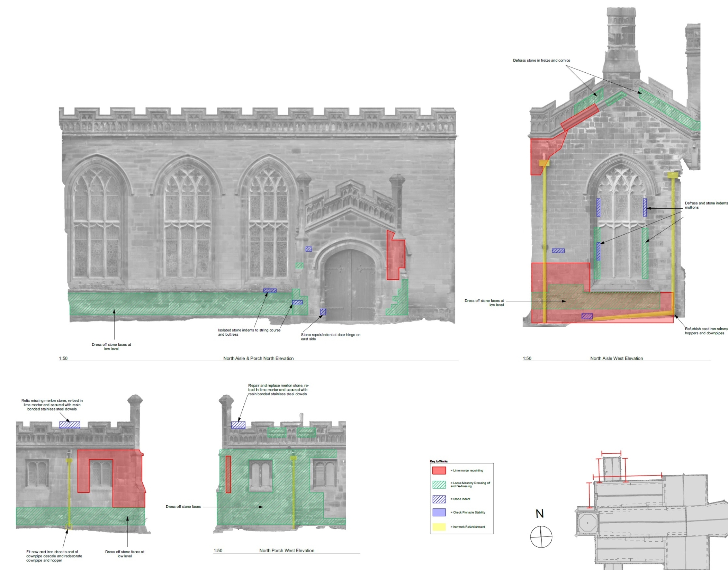Screen dimensions: 728x570
Task: Click the "North Porch West Elevation" title
Action: [x=287, y=550]
